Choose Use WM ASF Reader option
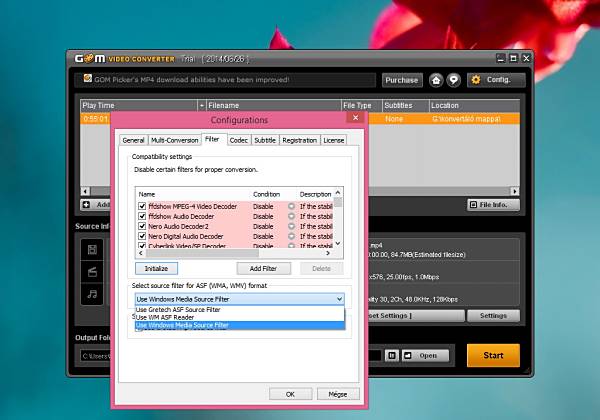Viewport: 600px width, 420px height. 240,317
